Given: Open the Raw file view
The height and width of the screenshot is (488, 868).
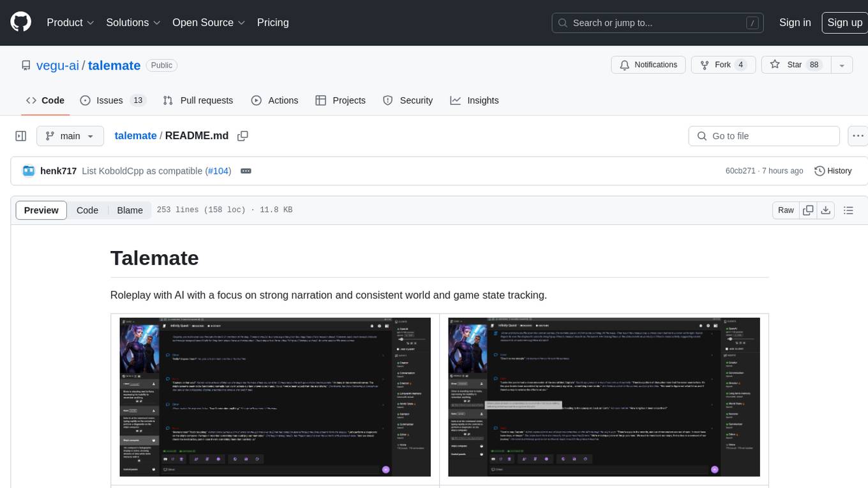Looking at the screenshot, I should 786,210.
